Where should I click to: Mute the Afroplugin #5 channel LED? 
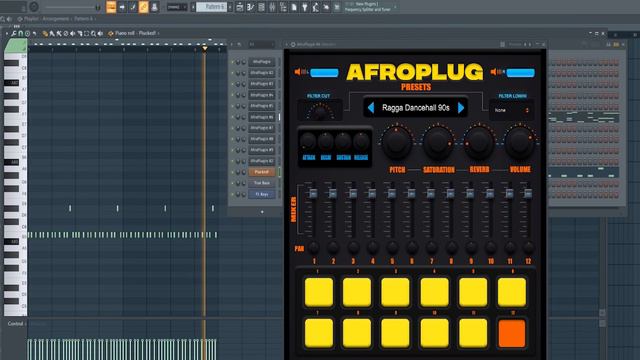click(x=233, y=106)
